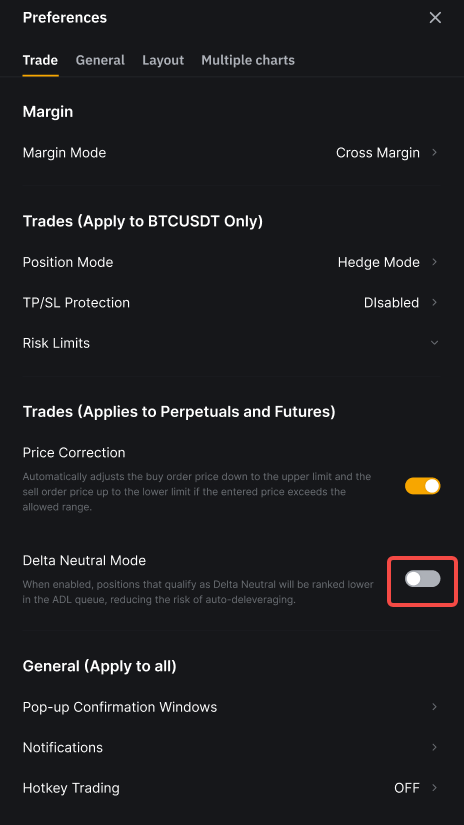
Task: Click the Disabled value for TP/SL Protection
Action: pyautogui.click(x=391, y=303)
